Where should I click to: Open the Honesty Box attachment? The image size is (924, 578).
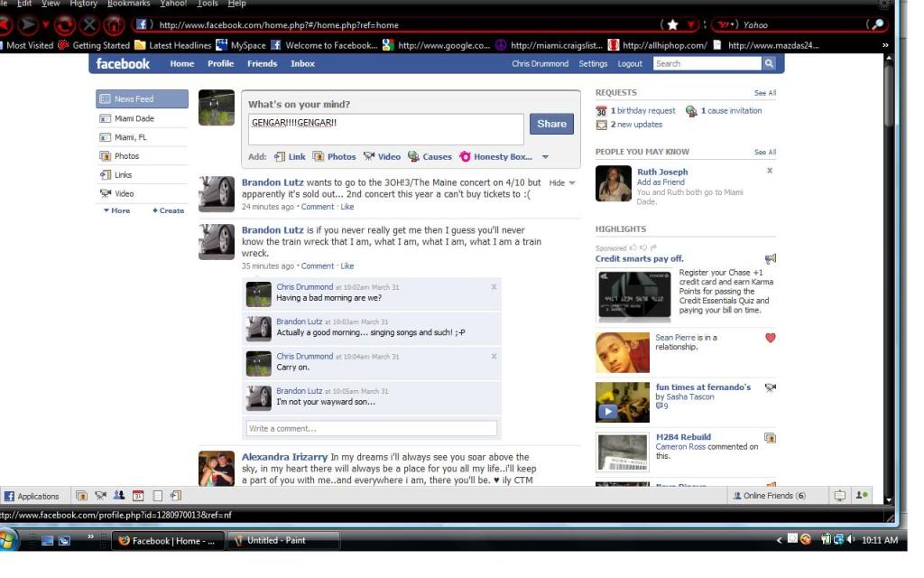502,155
